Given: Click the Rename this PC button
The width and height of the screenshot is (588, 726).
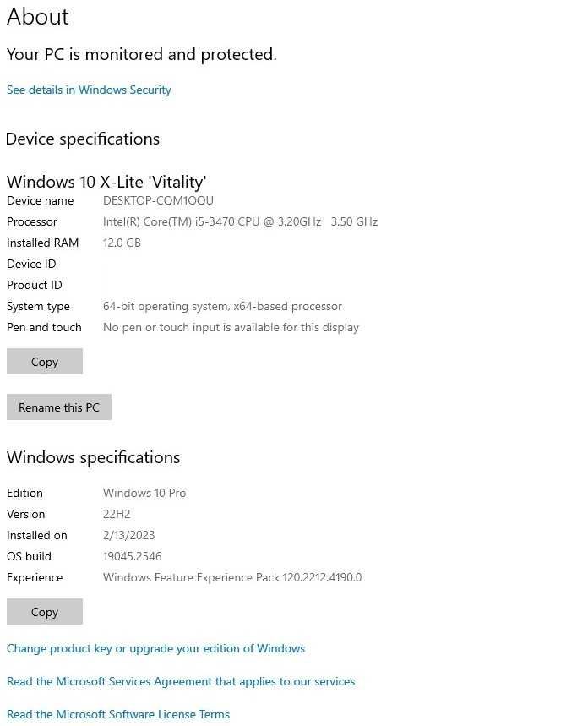Looking at the screenshot, I should (x=59, y=407).
